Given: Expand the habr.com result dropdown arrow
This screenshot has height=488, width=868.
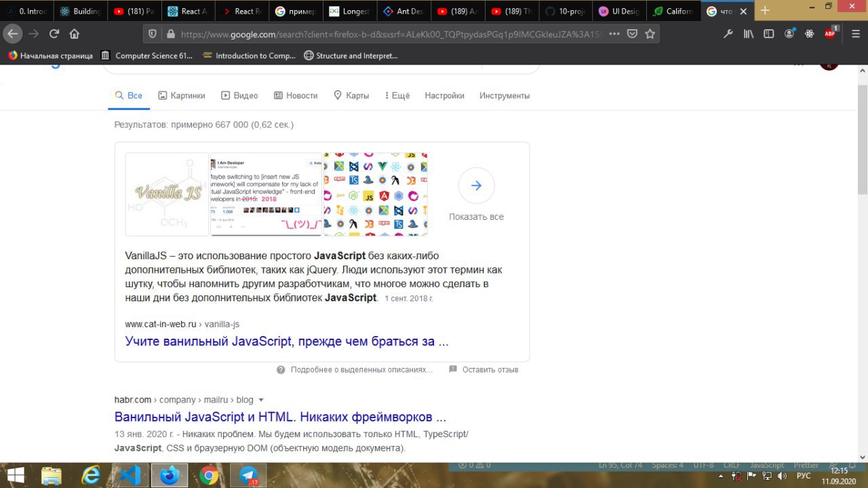Looking at the screenshot, I should point(261,400).
